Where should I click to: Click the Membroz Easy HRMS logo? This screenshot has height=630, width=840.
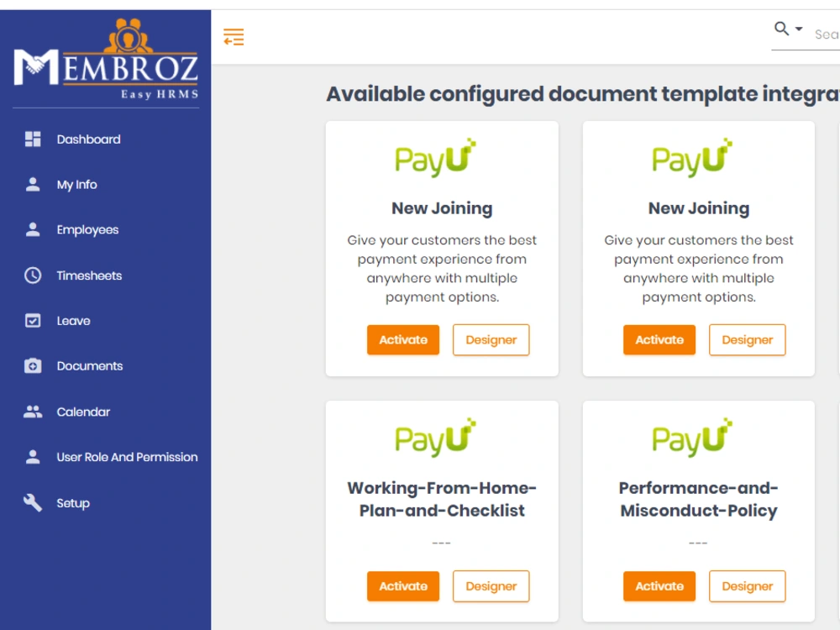click(x=106, y=59)
